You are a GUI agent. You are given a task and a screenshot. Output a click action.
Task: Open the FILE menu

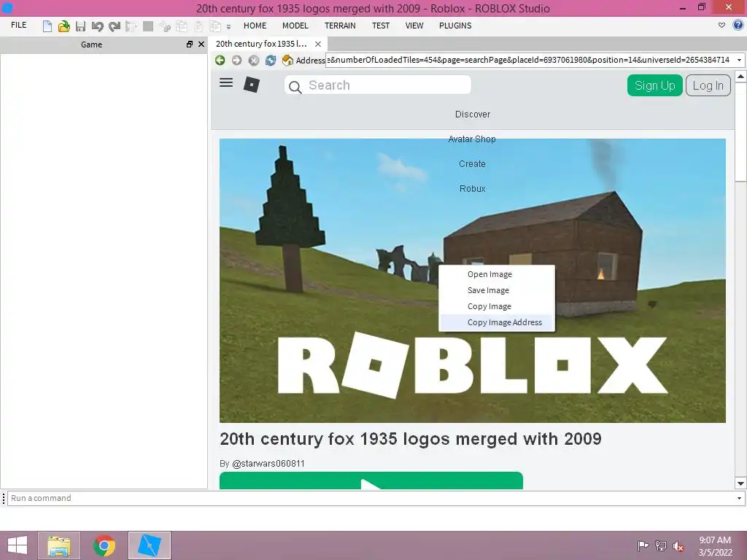click(18, 26)
